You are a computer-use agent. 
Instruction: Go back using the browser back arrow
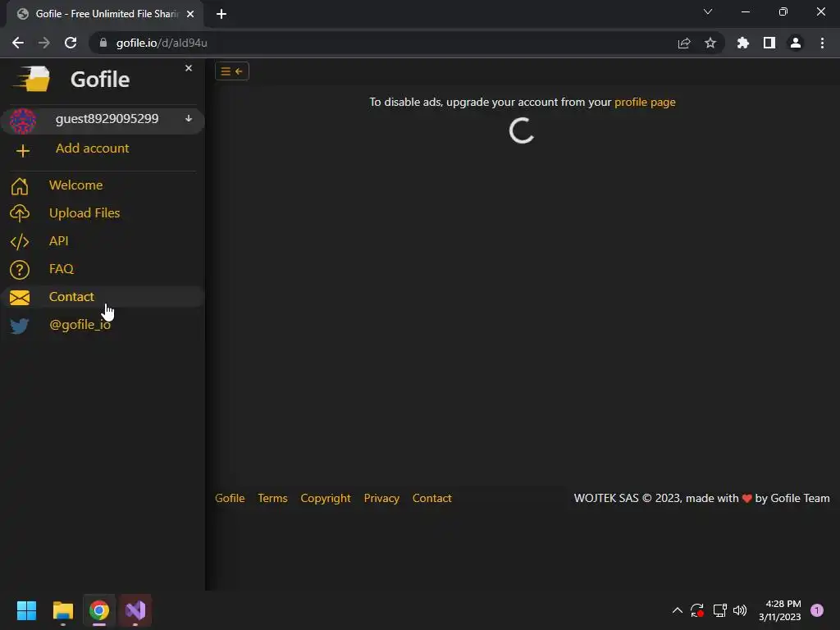18,43
